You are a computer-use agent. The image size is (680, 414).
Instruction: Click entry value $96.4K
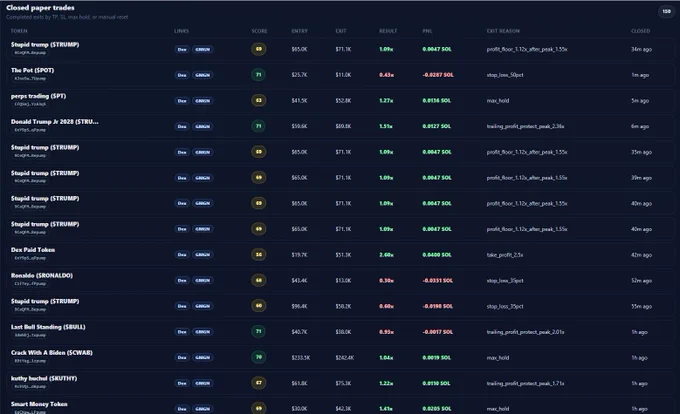[299, 306]
